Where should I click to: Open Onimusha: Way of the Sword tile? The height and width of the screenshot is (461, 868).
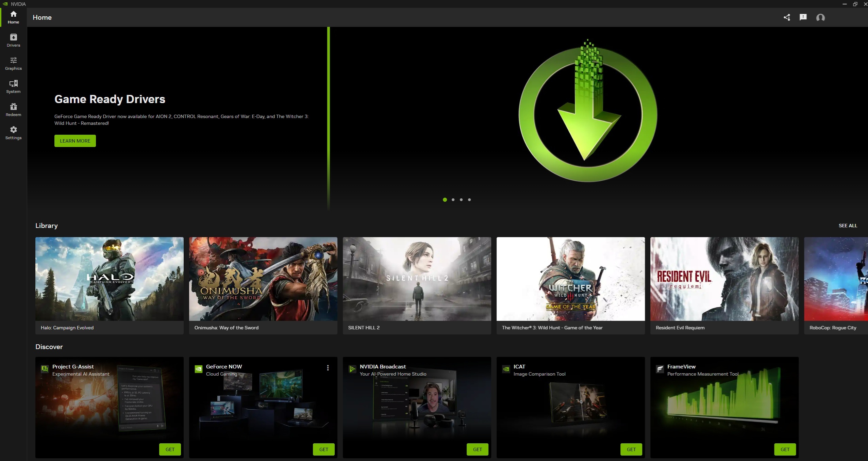click(263, 285)
